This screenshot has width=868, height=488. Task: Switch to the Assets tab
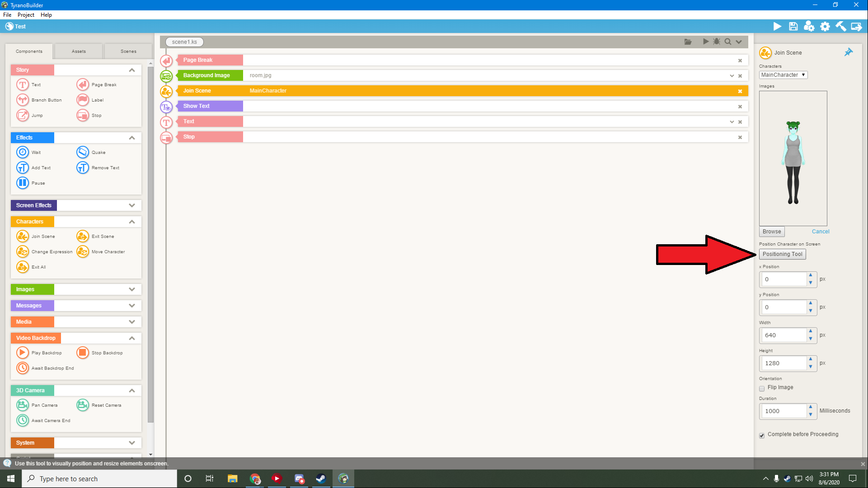click(79, 51)
